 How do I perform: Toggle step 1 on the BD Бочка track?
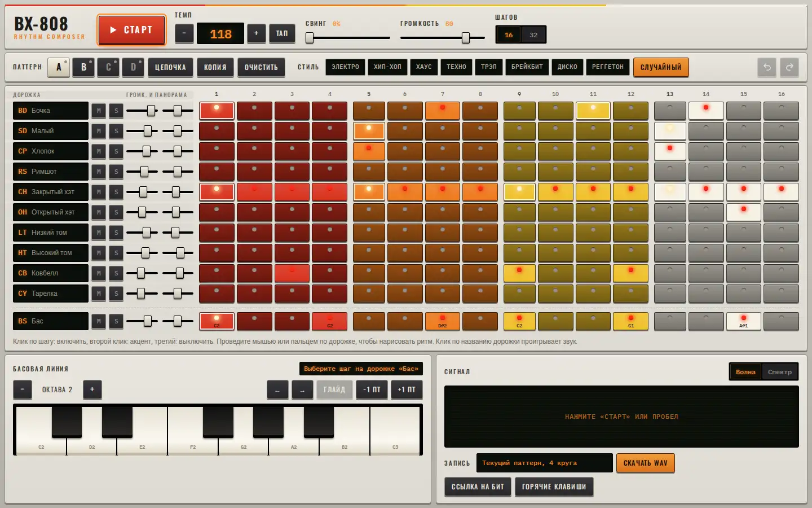217,111
